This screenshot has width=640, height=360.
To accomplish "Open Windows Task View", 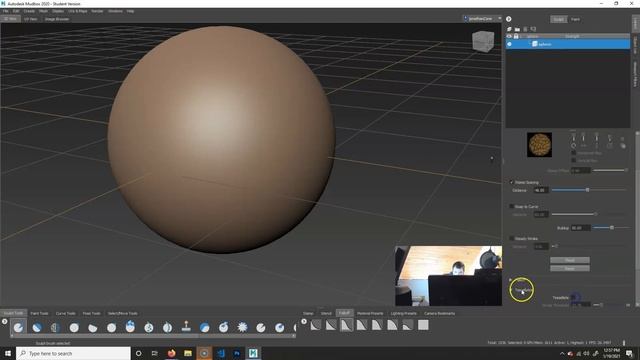I will [154, 353].
